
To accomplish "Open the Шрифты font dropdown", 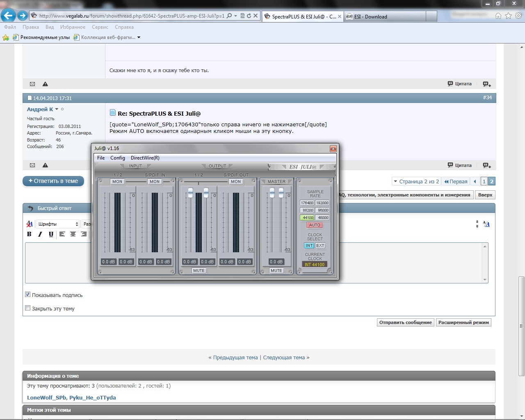I will click(58, 224).
